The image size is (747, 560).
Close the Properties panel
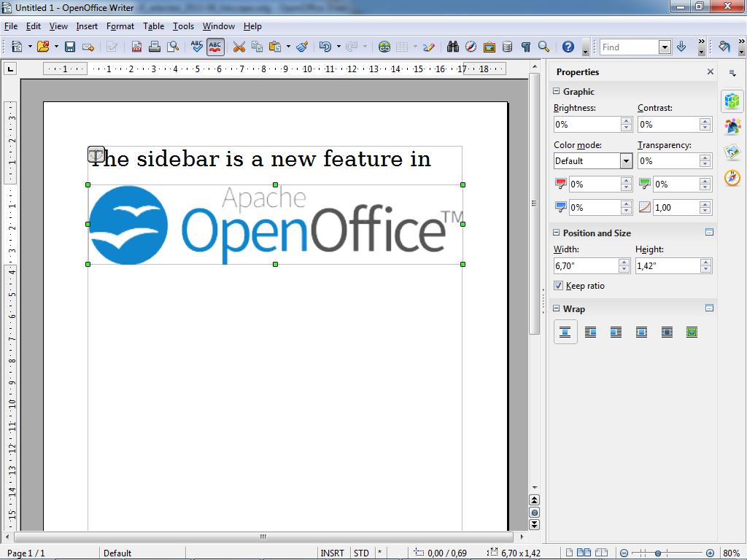(x=710, y=71)
